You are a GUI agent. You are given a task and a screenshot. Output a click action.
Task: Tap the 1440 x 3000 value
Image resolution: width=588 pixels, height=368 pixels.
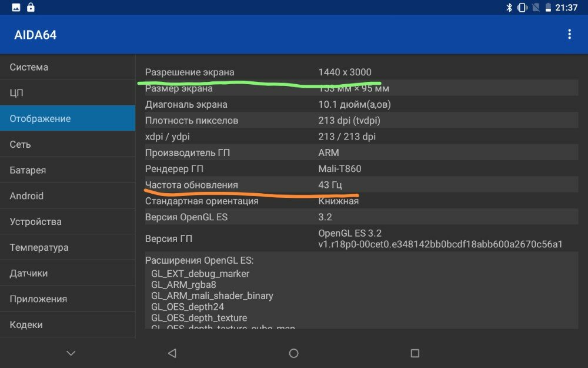[345, 72]
